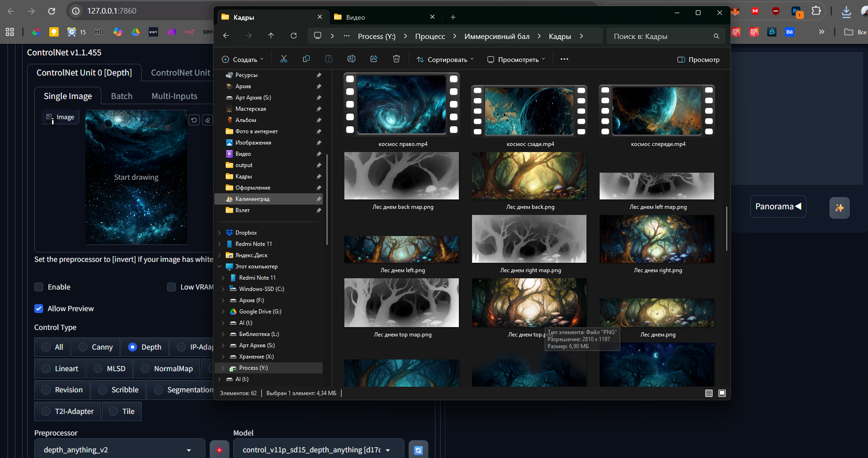This screenshot has width=868, height=458.
Task: Click the Copy icon in Explorer toolbar
Action: [x=306, y=59]
